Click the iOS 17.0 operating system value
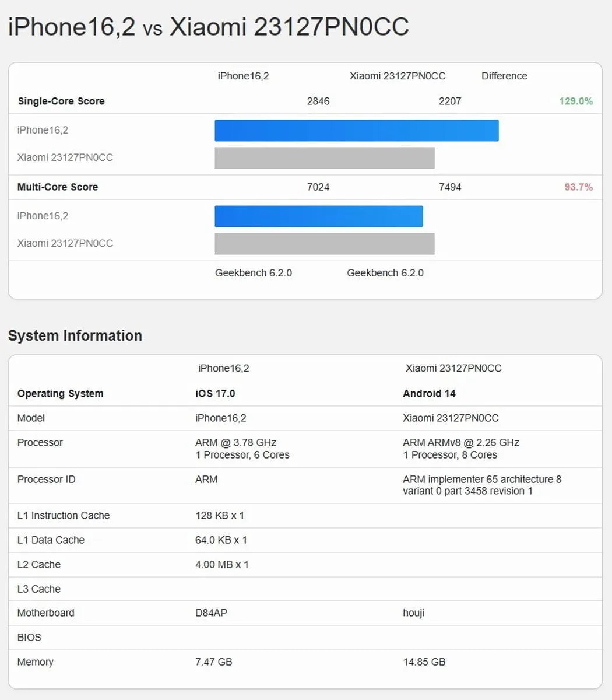This screenshot has height=700, width=612. 215,394
